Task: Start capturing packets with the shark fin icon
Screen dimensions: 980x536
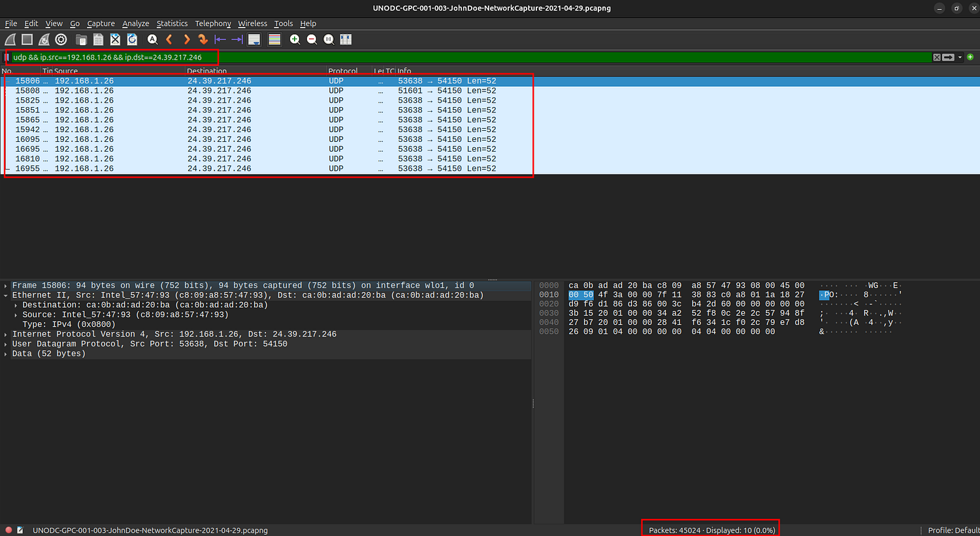Action: tap(10, 40)
